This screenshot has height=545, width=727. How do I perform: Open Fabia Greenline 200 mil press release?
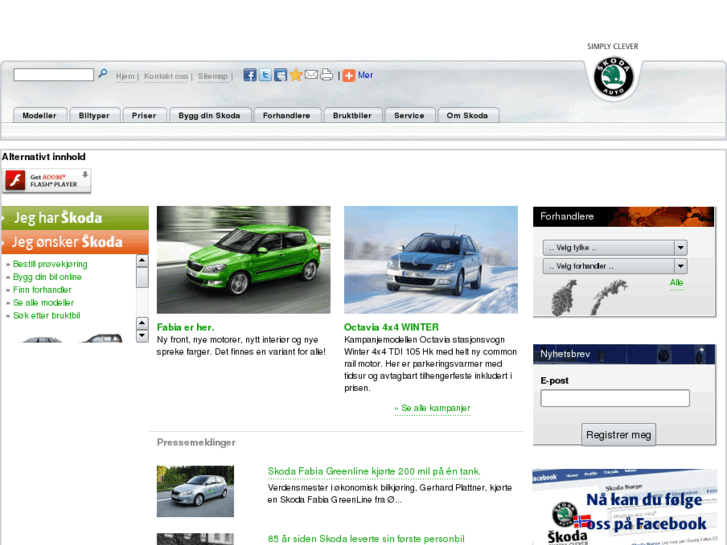374,472
